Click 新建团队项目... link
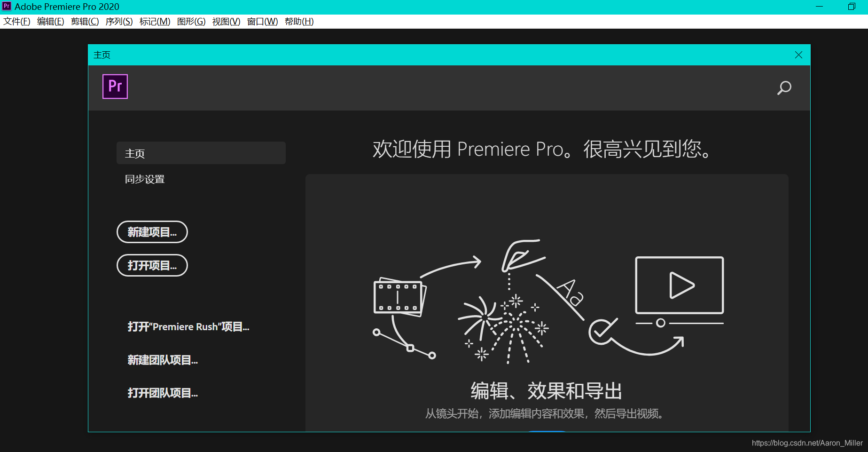 pyautogui.click(x=163, y=360)
